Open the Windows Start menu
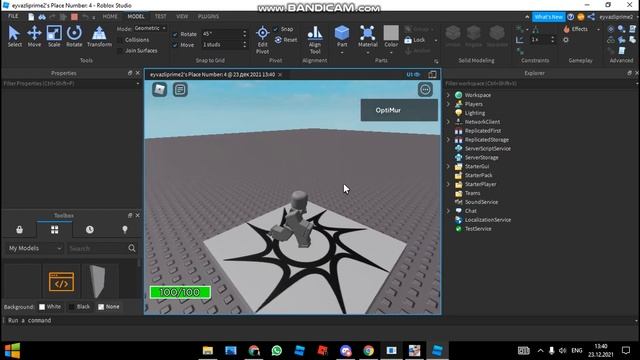The image size is (640, 360). [12, 351]
